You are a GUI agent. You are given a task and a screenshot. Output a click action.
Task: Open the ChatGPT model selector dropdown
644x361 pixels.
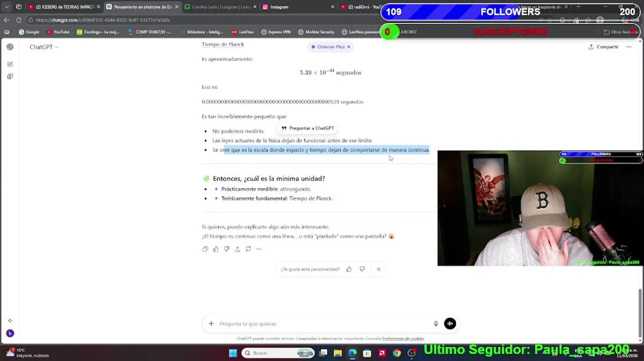(44, 47)
